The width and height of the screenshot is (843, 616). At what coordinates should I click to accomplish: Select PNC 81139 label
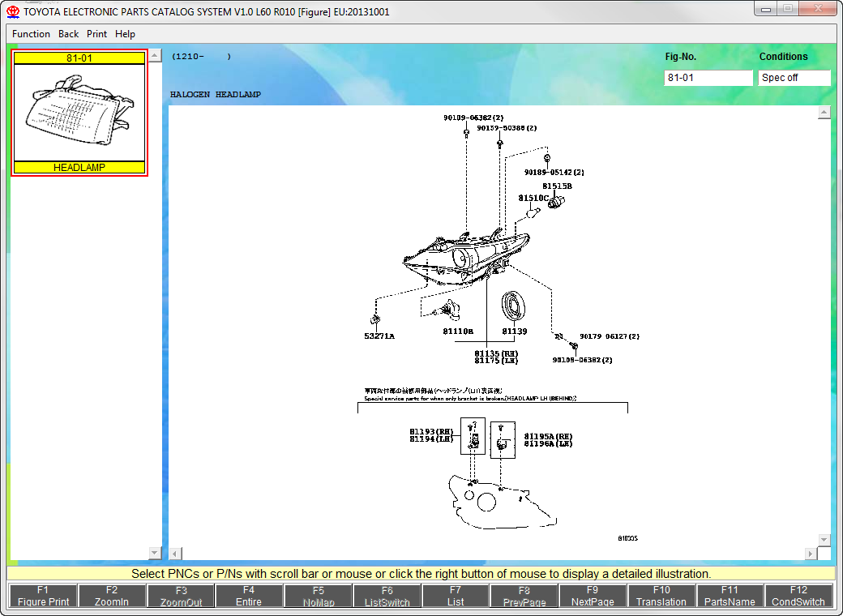(x=515, y=332)
